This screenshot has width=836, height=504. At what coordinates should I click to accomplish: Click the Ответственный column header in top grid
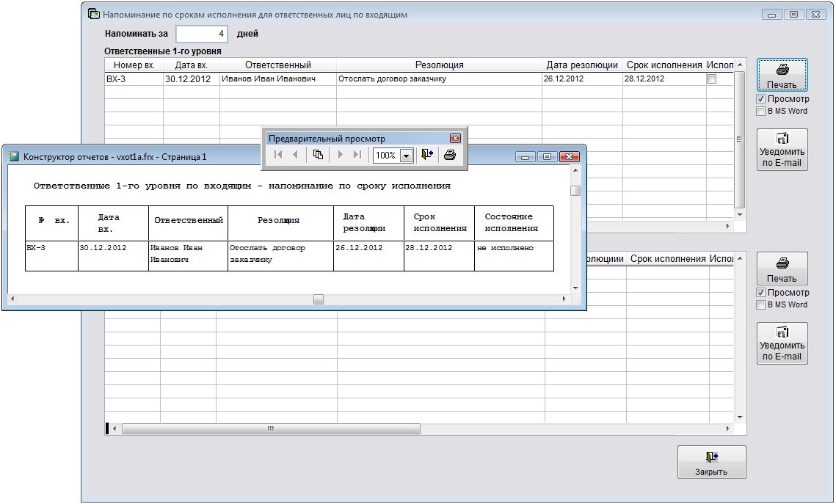pyautogui.click(x=277, y=65)
